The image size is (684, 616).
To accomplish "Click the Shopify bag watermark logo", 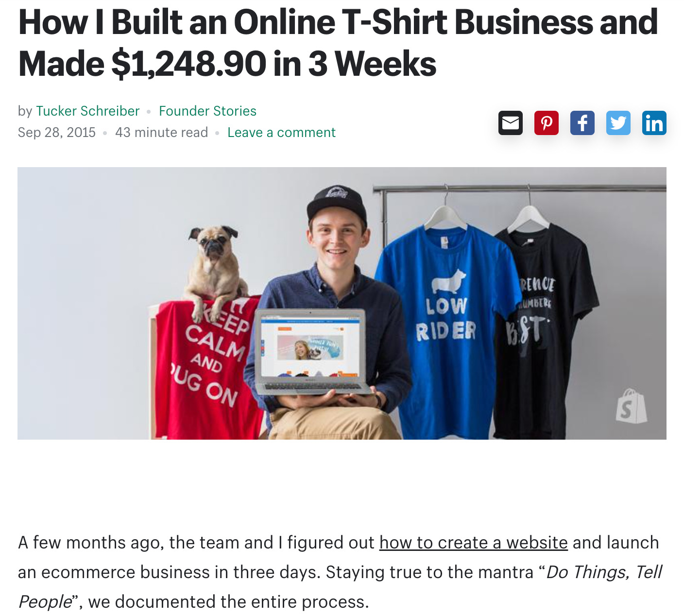I will point(631,406).
